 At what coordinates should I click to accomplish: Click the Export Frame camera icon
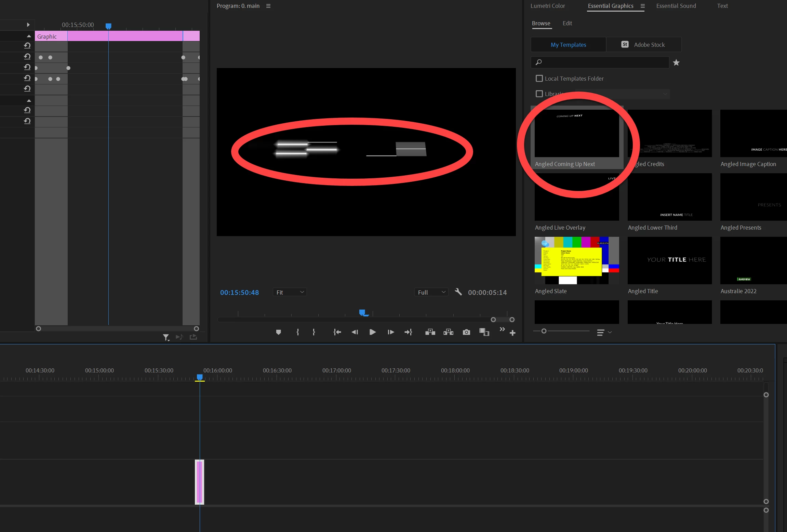coord(466,332)
